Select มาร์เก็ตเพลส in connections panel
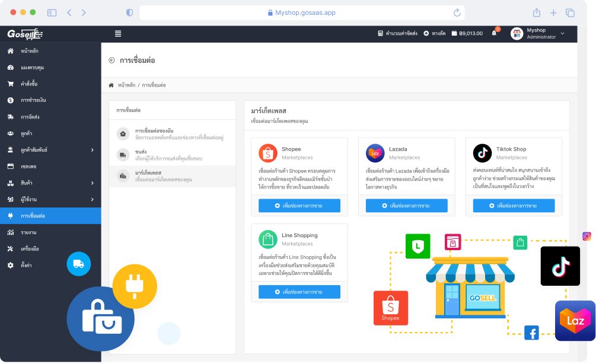The width and height of the screenshot is (596, 364). [x=172, y=176]
